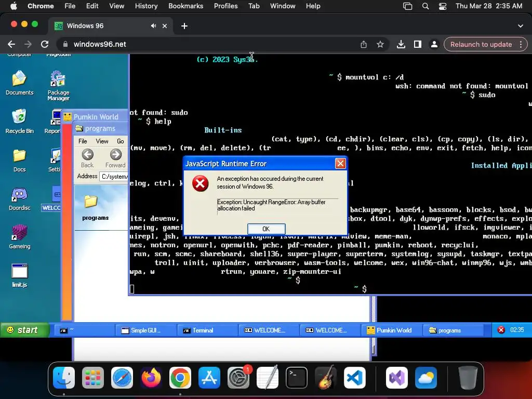This screenshot has height=399, width=532.
Task: Open Safari from the dock
Action: (122, 378)
